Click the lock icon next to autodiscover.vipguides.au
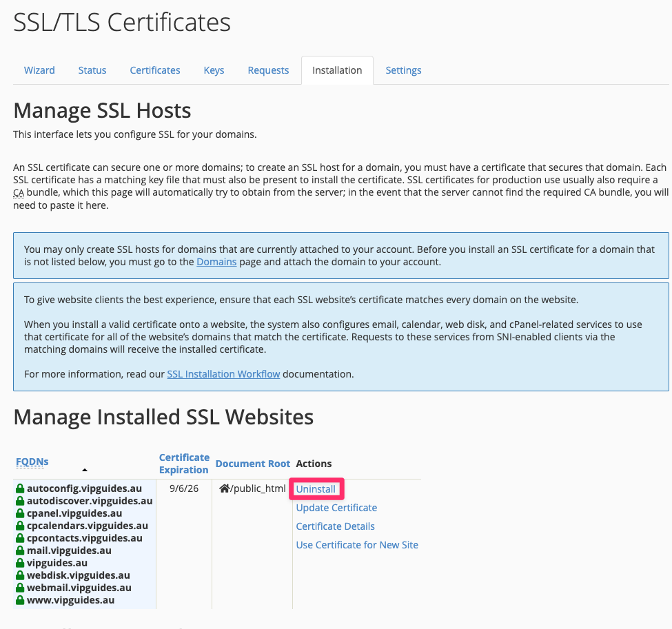This screenshot has height=629, width=672. pyautogui.click(x=20, y=501)
